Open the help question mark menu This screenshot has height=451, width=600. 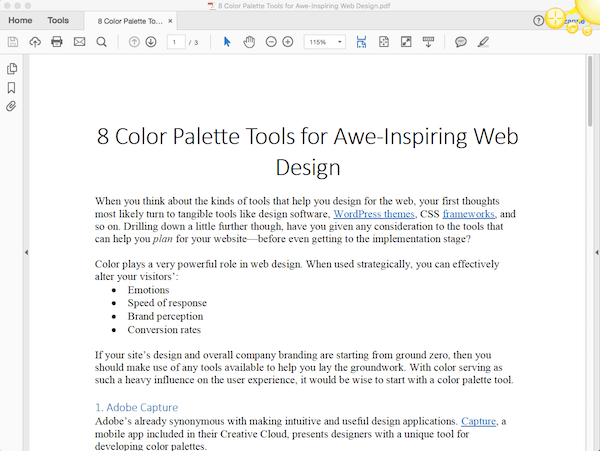point(538,21)
